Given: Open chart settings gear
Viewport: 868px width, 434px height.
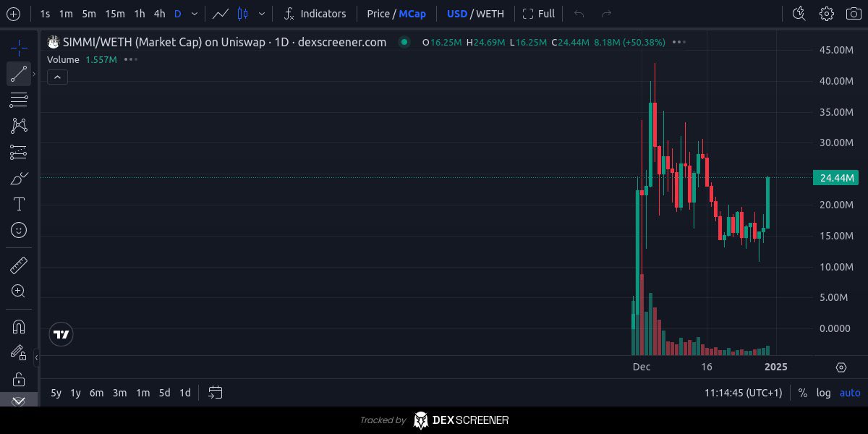Looking at the screenshot, I should click(827, 14).
